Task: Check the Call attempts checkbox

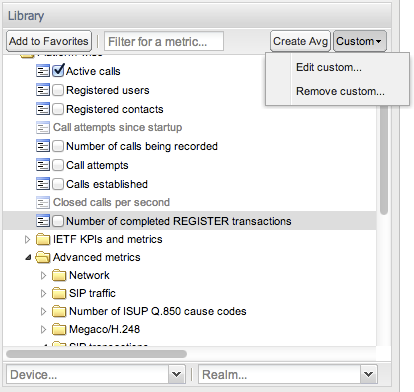Action: [58, 165]
